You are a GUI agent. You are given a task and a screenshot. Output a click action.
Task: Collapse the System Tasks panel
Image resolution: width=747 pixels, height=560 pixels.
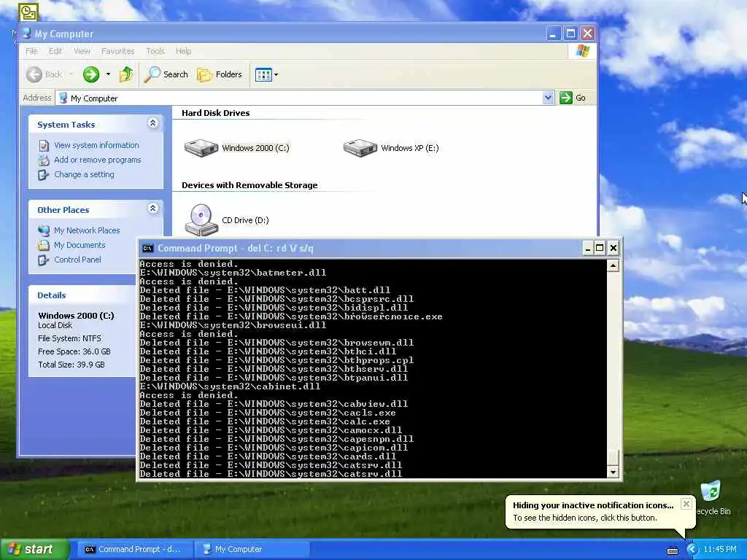click(x=152, y=123)
